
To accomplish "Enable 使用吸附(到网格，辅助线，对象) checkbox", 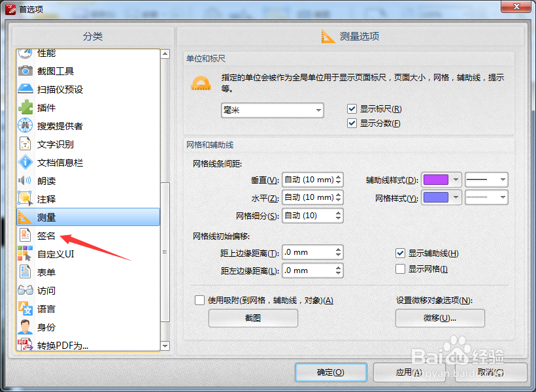I will (x=199, y=300).
